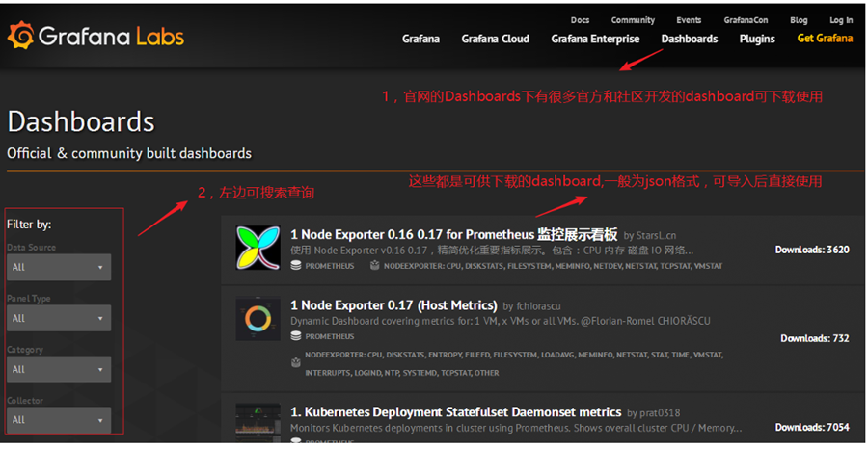868x449 pixels.
Task: Click author name 'by fchiorascu'
Action: [x=532, y=306]
